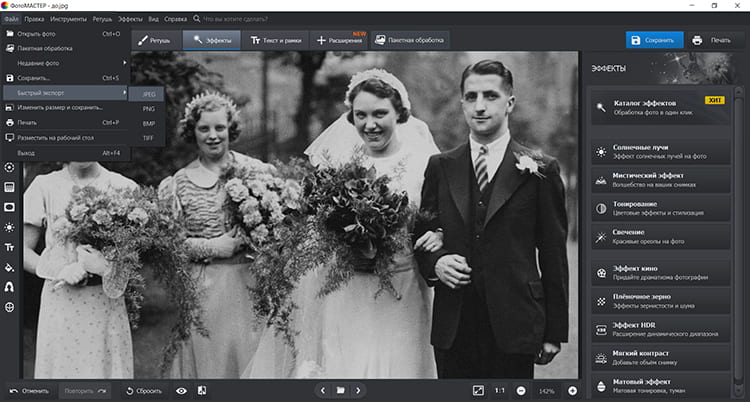
Task: Click the sun brightness tool icon
Action: pyautogui.click(x=9, y=227)
